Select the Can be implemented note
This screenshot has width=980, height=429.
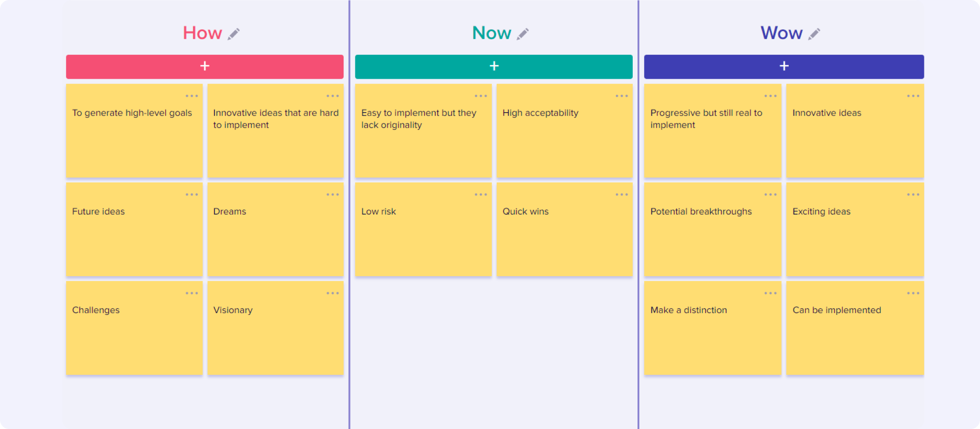(855, 328)
